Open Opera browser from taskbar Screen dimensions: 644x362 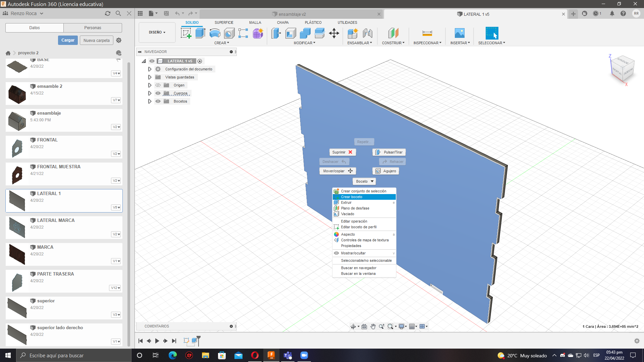click(x=255, y=355)
